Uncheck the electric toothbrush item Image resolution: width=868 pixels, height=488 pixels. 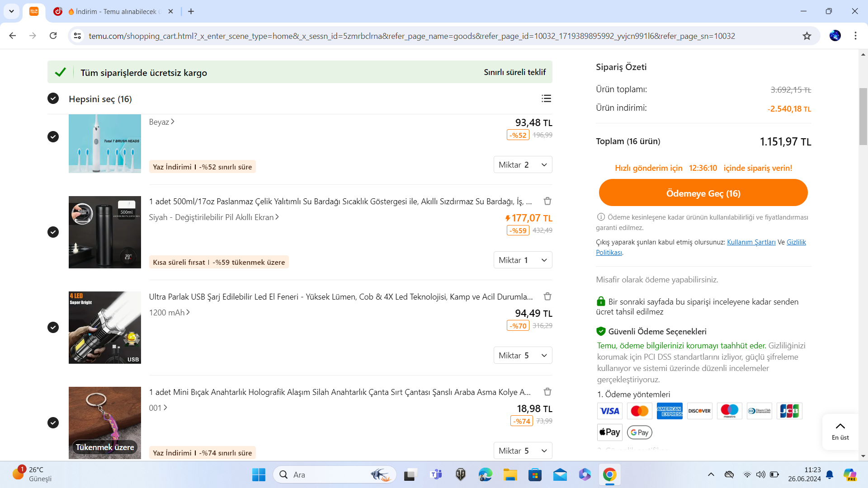(53, 136)
